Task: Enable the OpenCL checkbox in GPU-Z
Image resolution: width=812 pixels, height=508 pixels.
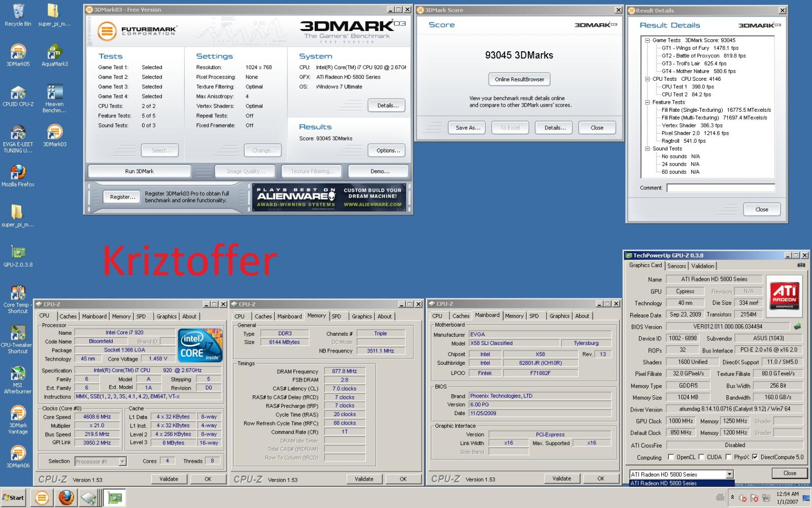Action: (x=671, y=457)
